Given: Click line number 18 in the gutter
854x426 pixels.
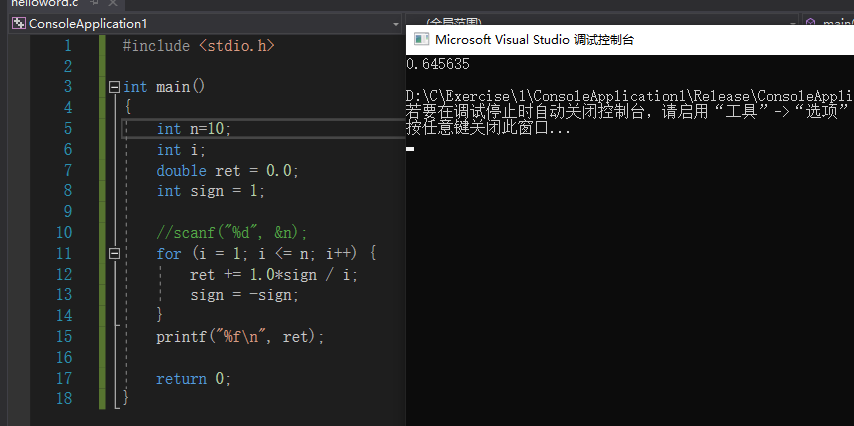Looking at the screenshot, I should tap(64, 399).
